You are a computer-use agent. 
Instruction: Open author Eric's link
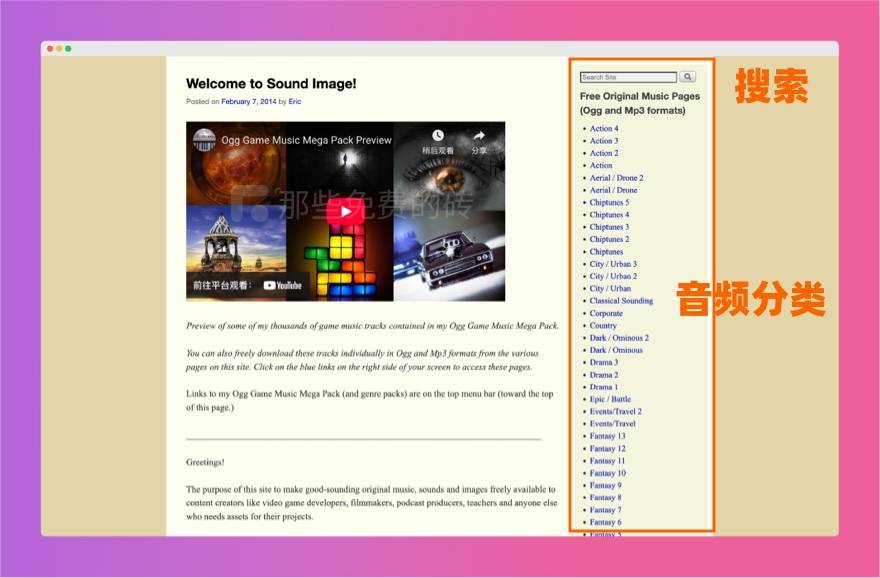tap(295, 102)
